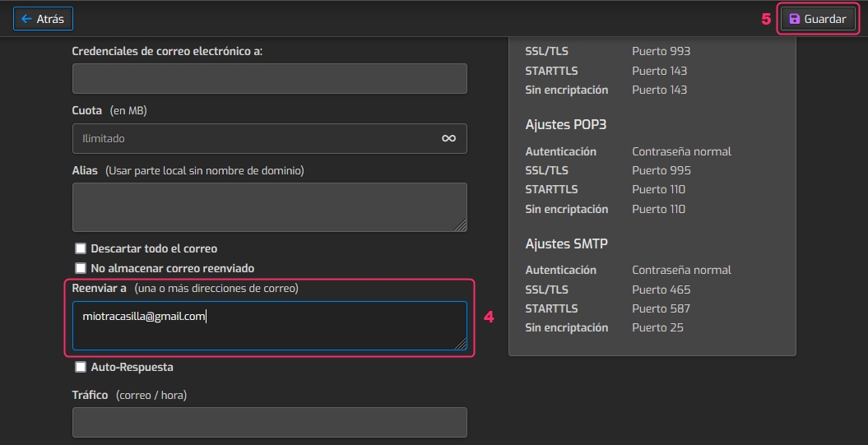Click the Reenviar a textarea resize handle
The image size is (868, 445).
tap(461, 344)
